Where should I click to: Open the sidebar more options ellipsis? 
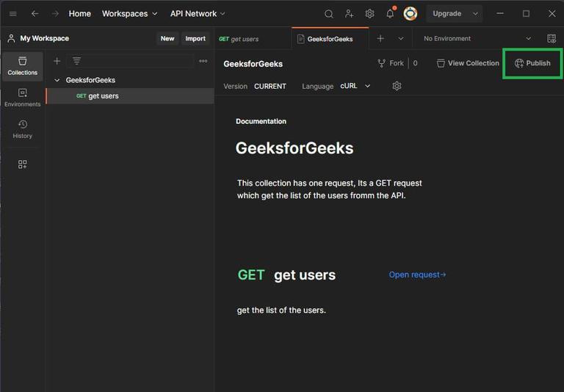tap(203, 61)
